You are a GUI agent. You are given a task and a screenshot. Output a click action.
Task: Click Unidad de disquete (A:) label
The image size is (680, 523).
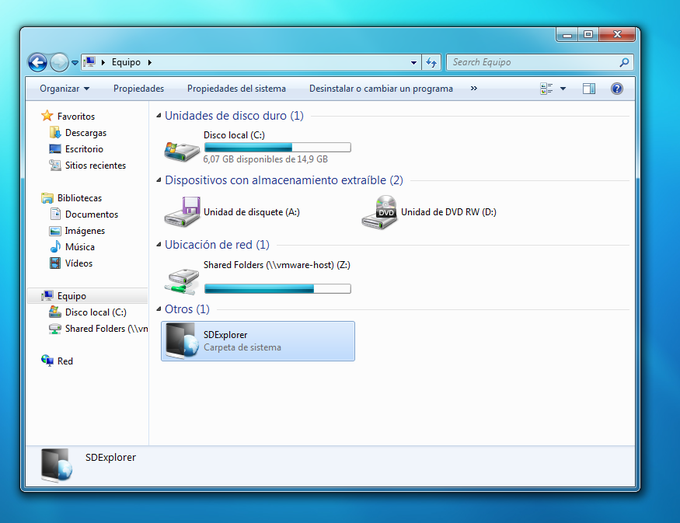click(252, 212)
